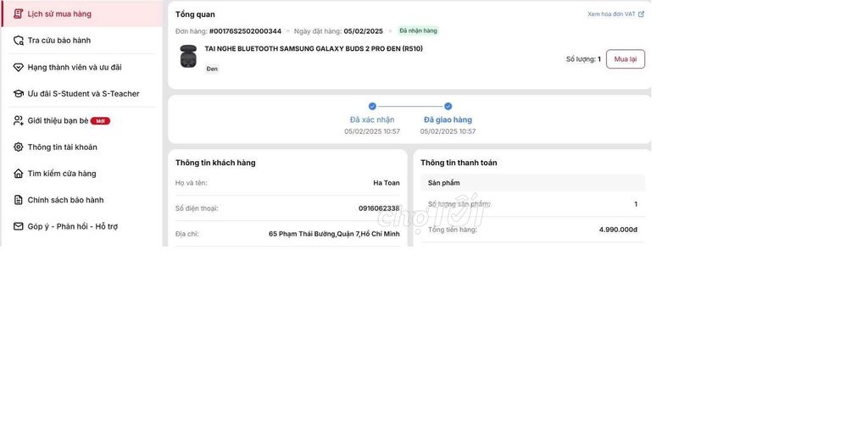Click the S-Student graduation cap icon

click(19, 94)
